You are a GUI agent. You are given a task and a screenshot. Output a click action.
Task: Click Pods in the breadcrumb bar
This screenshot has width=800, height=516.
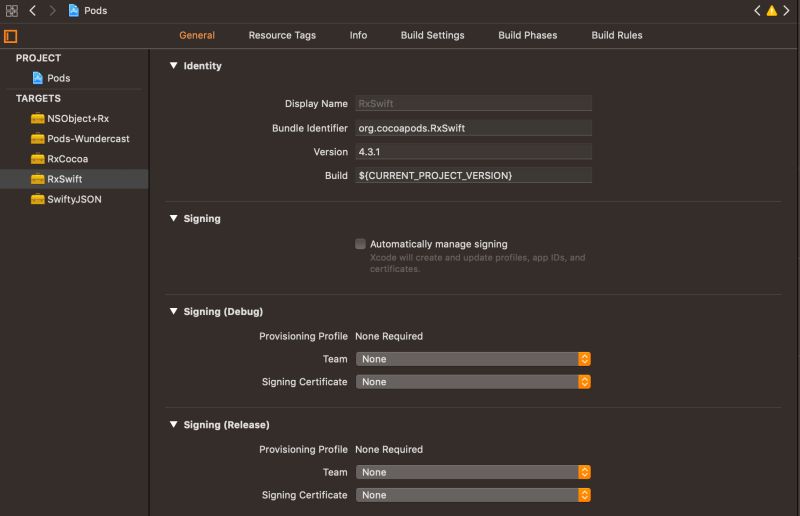click(95, 11)
